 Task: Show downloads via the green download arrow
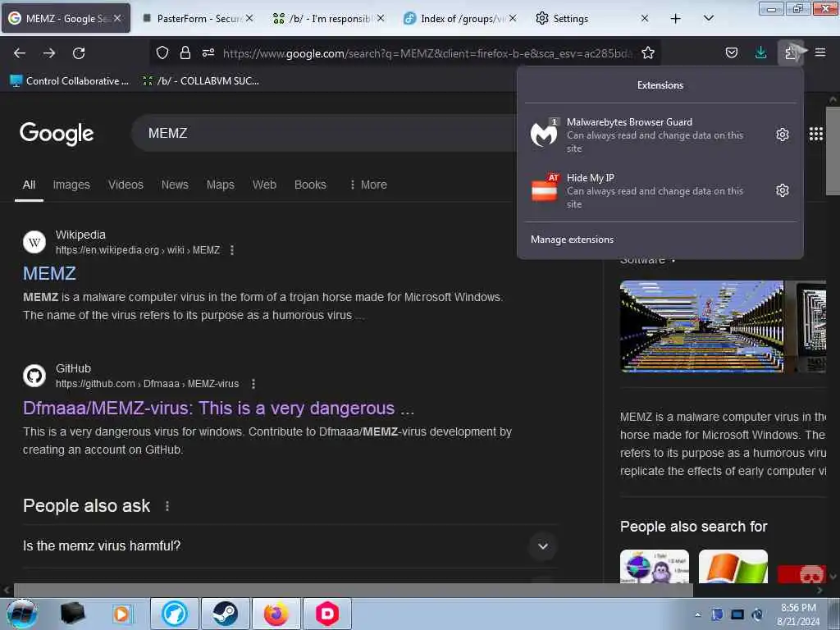tap(760, 52)
